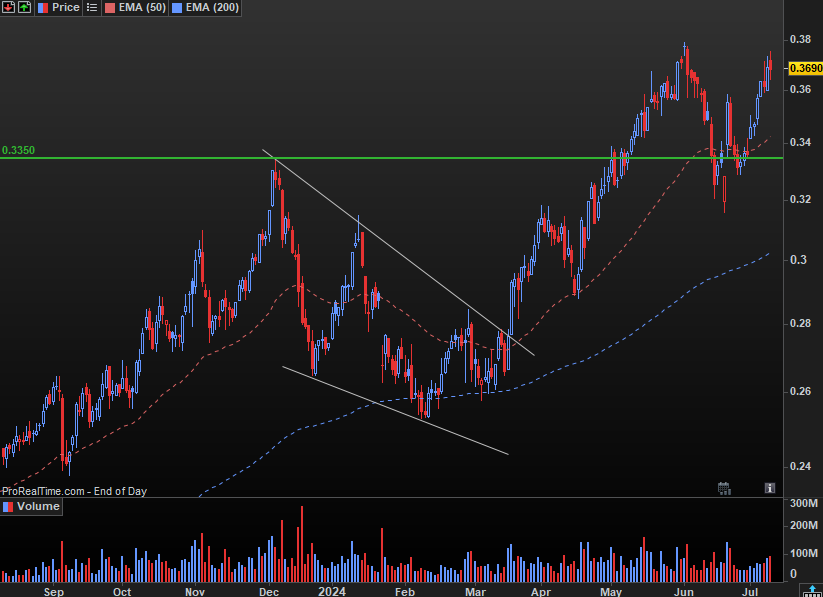Click the info 'i' icon on chart
823x597 pixels.
click(769, 488)
